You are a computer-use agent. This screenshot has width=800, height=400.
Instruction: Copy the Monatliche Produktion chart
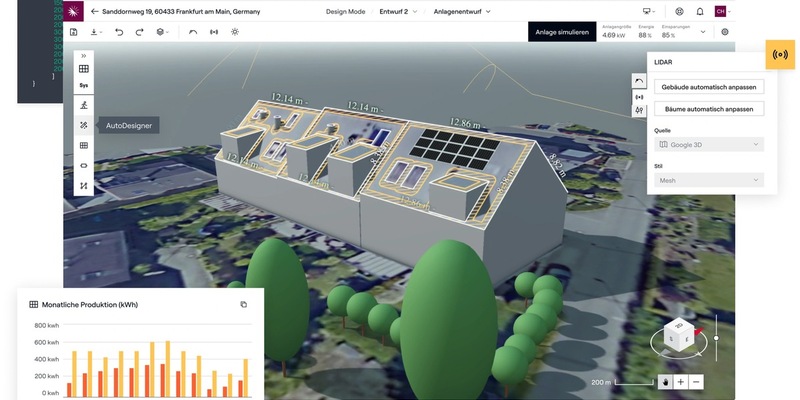243,305
